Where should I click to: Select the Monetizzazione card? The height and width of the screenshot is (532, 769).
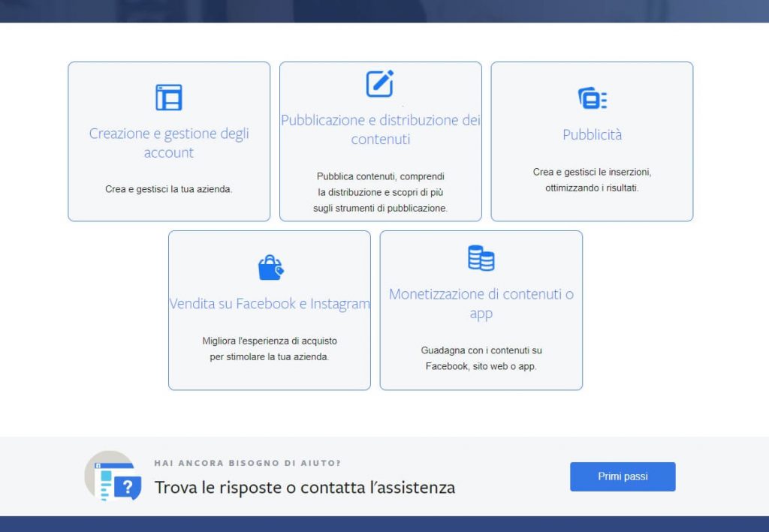(481, 310)
